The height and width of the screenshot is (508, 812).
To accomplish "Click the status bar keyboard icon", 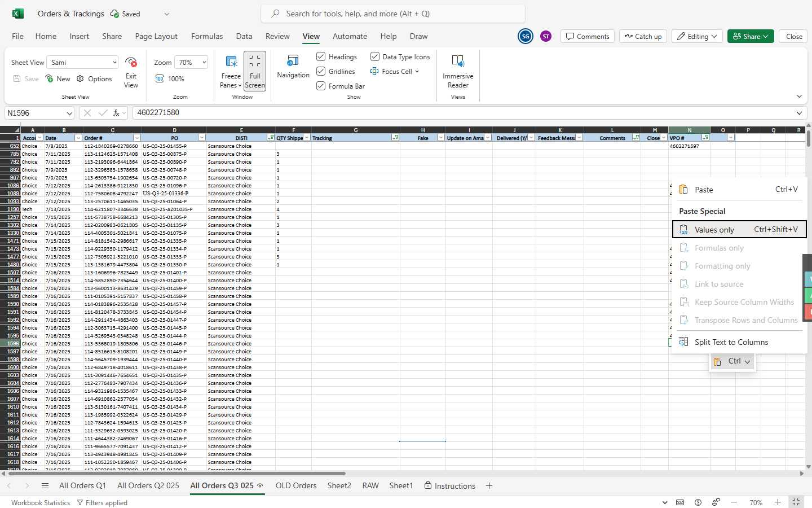I will (680, 502).
